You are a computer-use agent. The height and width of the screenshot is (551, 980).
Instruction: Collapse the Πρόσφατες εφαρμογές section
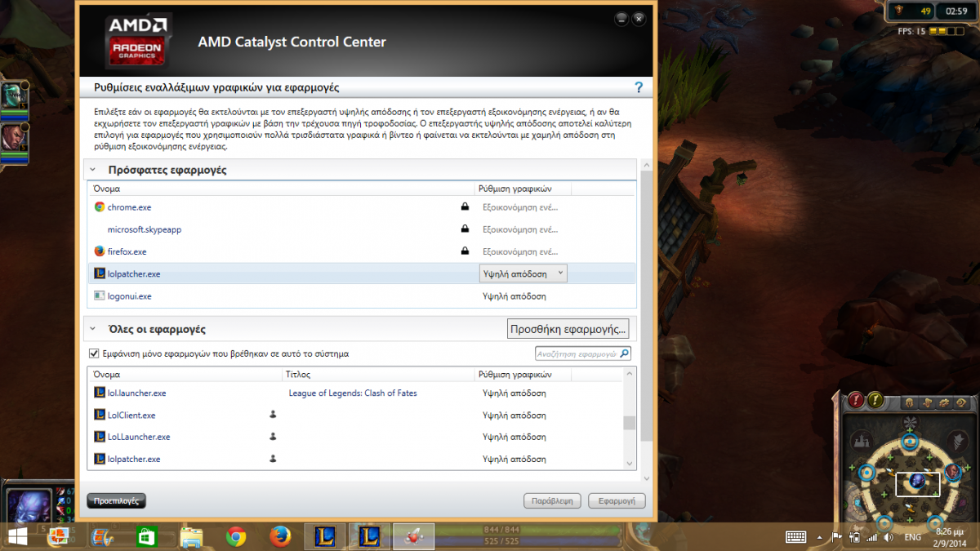point(93,170)
